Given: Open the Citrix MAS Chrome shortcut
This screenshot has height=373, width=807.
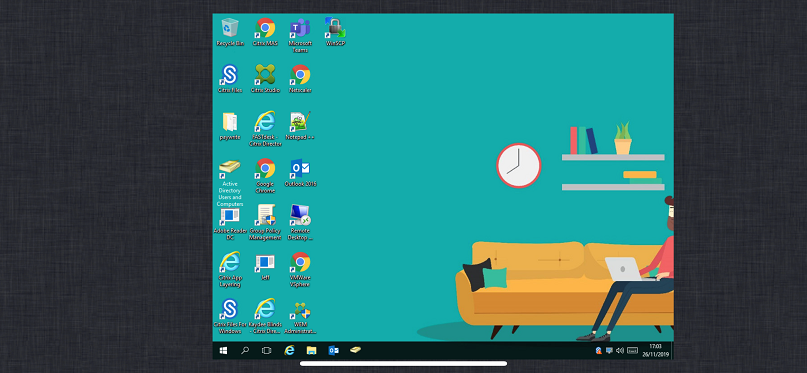Looking at the screenshot, I should point(265,32).
